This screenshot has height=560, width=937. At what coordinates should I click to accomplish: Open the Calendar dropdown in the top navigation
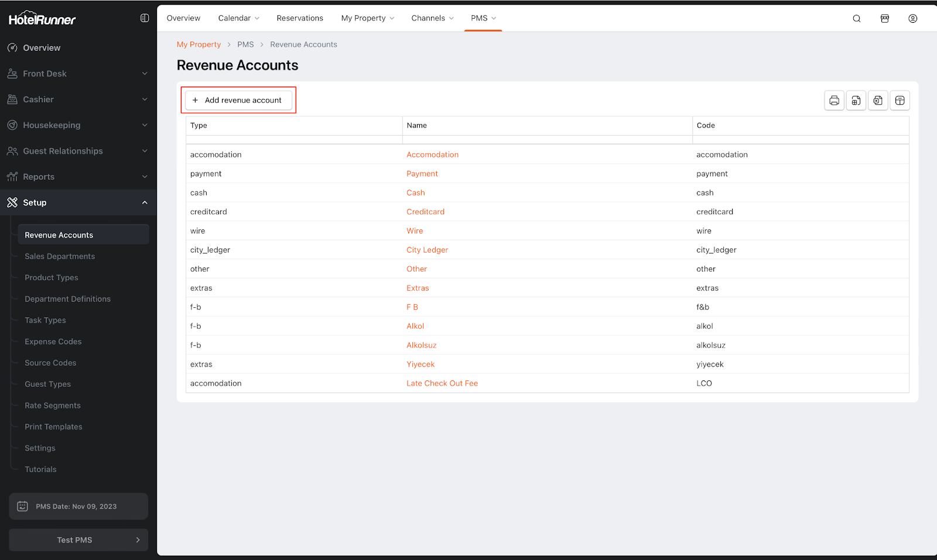[x=238, y=18]
